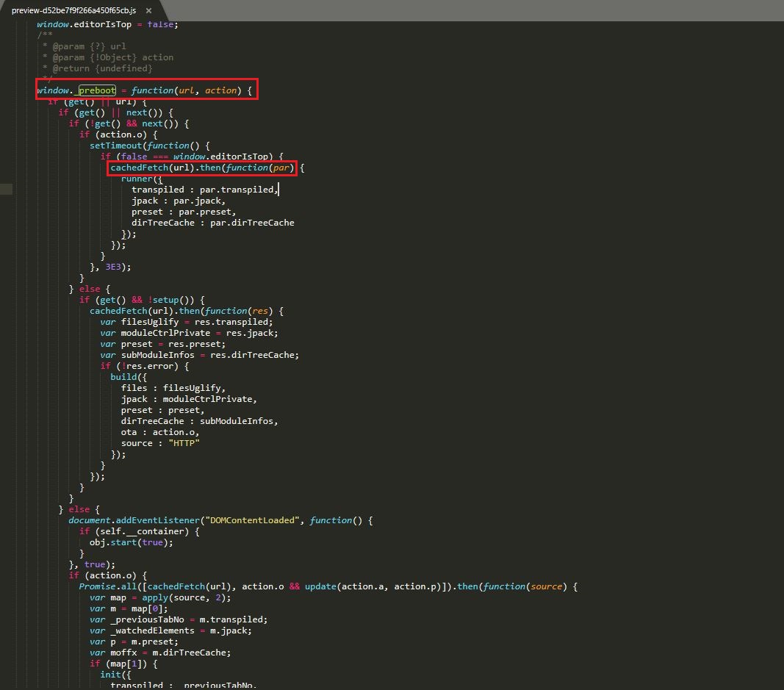
Task: Click the setTimeout function call
Action: 116,145
